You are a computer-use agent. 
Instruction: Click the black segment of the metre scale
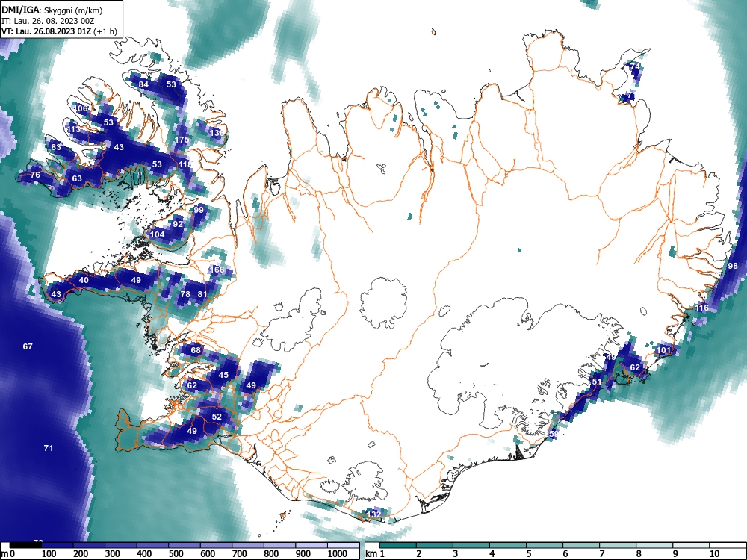pos(25,544)
